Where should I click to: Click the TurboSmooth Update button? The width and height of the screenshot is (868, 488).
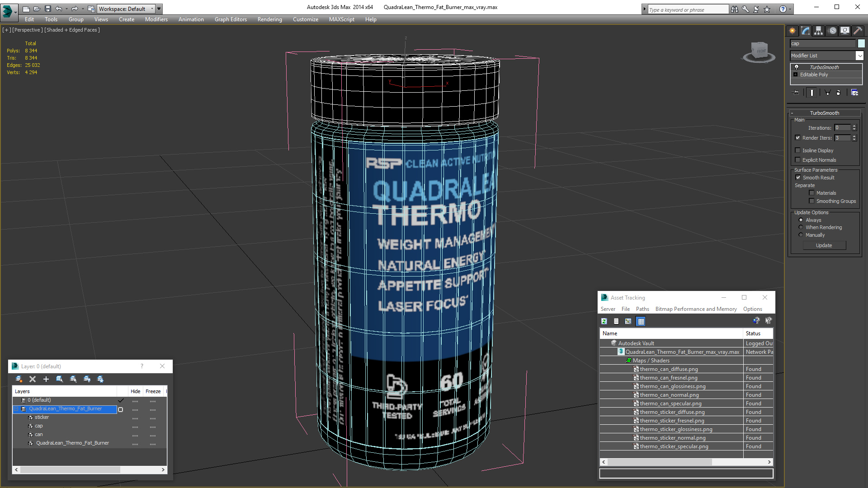tap(824, 245)
